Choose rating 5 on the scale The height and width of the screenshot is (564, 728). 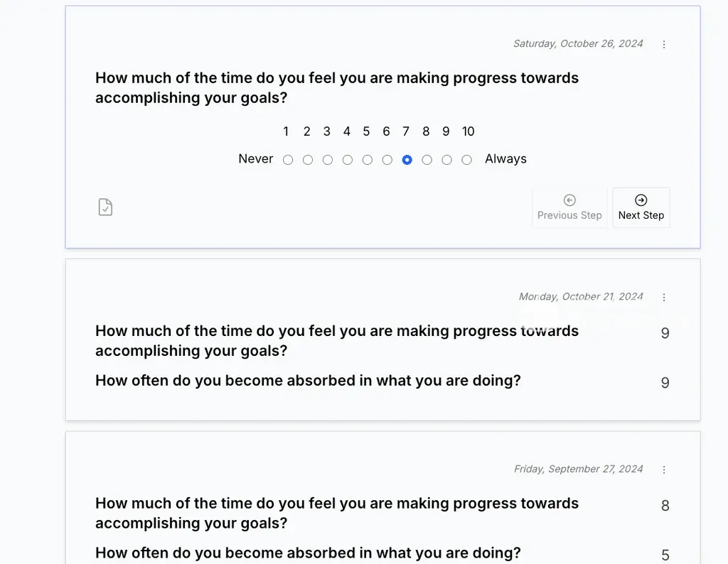coord(368,160)
